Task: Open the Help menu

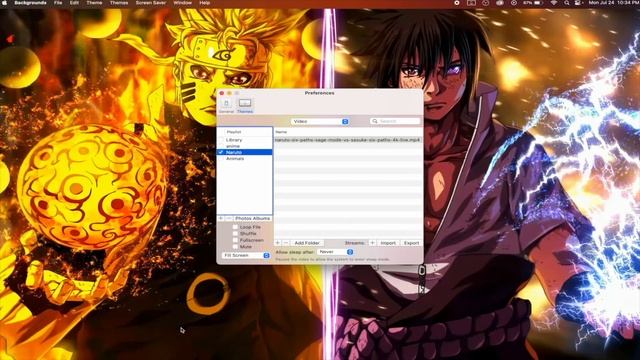Action: point(204,3)
